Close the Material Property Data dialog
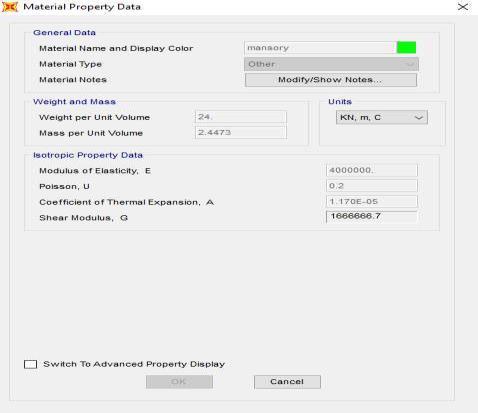The height and width of the screenshot is (413, 478). pos(463,7)
